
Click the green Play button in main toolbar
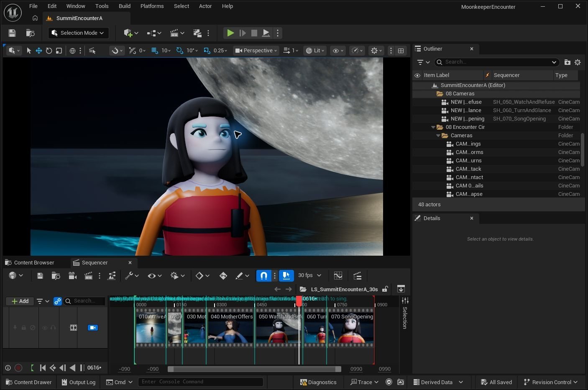point(230,33)
